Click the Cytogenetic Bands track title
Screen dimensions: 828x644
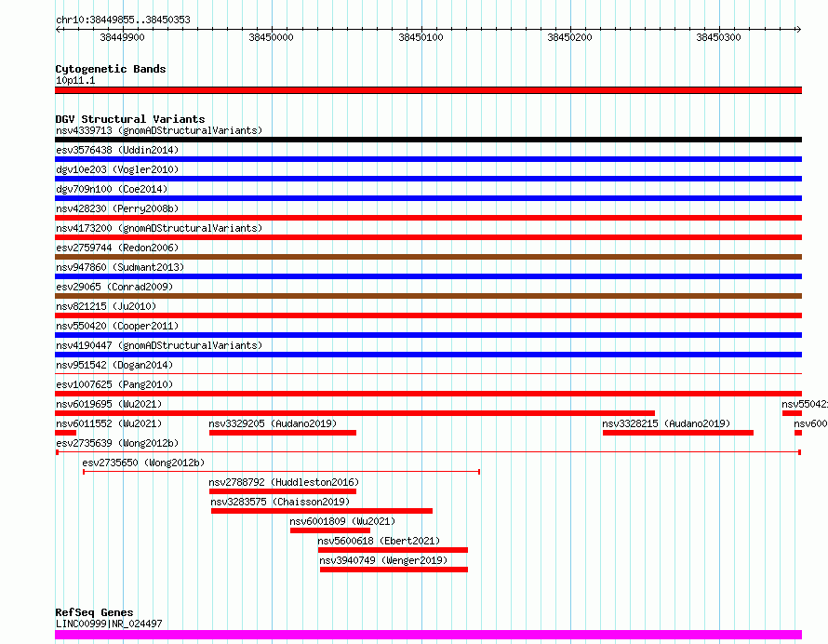[x=111, y=69]
